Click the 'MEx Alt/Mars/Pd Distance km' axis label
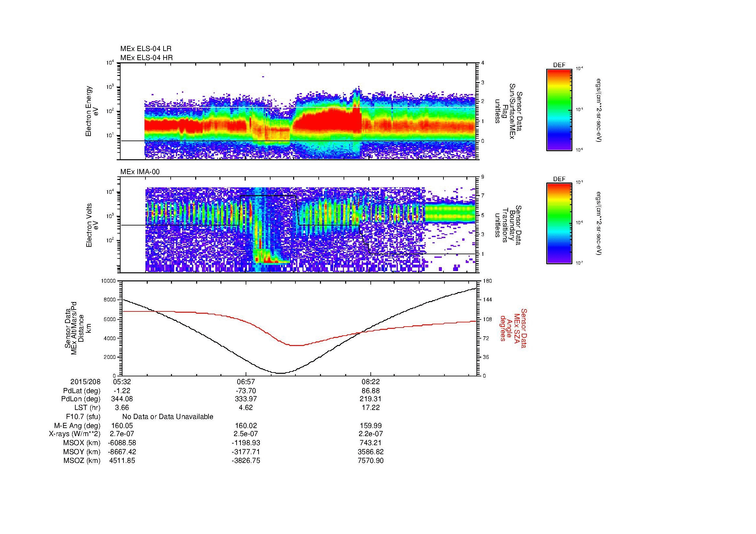 (x=78, y=328)
